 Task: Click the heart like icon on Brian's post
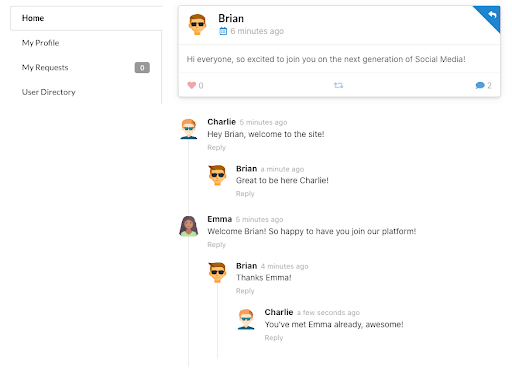tap(191, 85)
